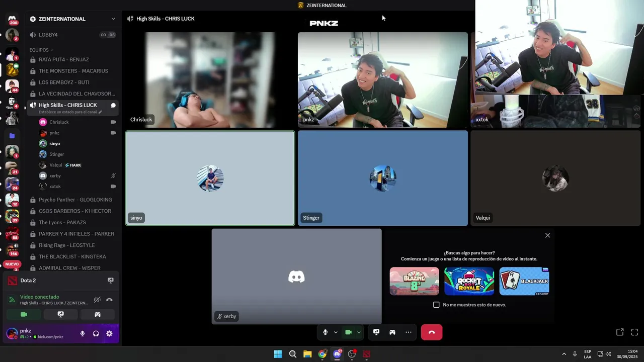The width and height of the screenshot is (644, 362).
Task: Focus Stinger tile in call grid
Action: pos(383,178)
